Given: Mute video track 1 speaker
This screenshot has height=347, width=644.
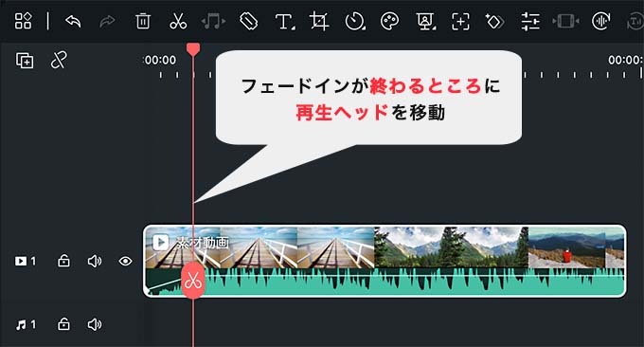Looking at the screenshot, I should click(95, 261).
